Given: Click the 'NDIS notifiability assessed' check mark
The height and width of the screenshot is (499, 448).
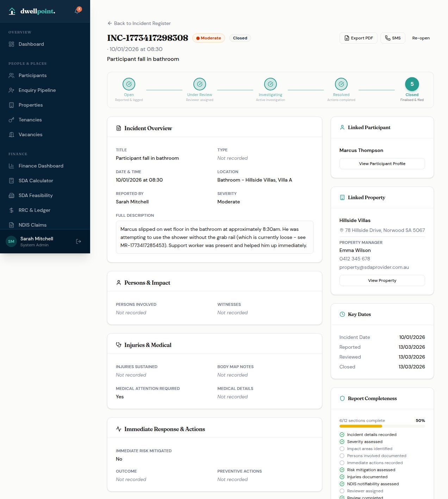Looking at the screenshot, I should (x=342, y=484).
